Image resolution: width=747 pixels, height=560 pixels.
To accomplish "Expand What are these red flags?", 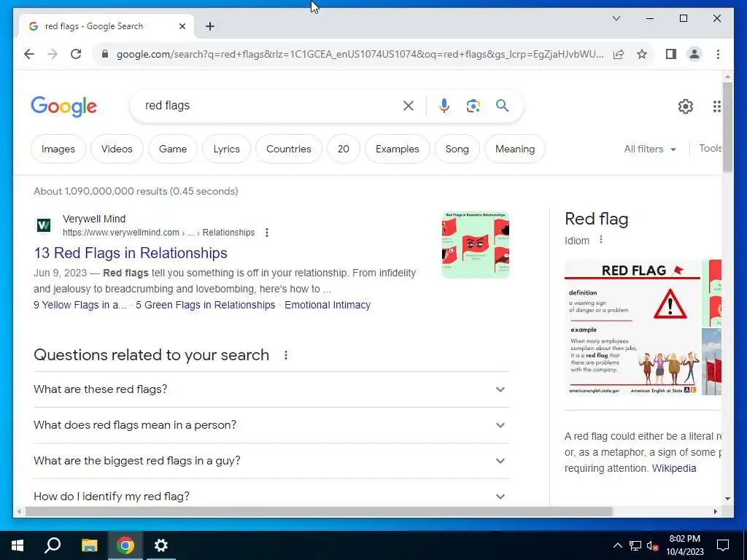I will [271, 389].
